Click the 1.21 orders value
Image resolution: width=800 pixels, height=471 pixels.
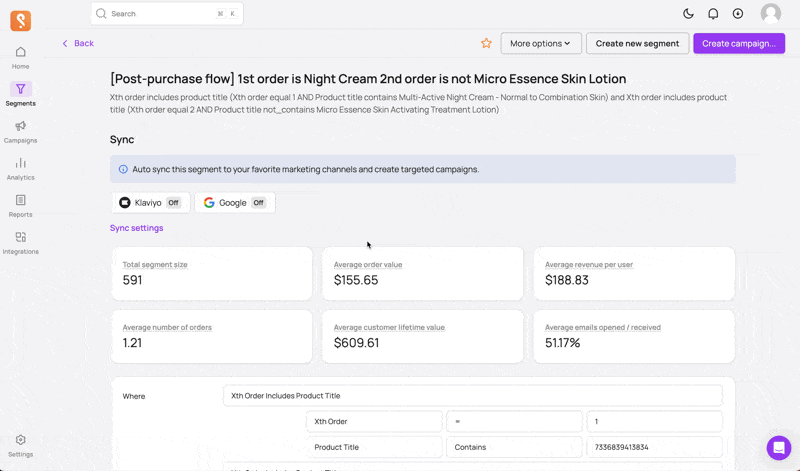pos(132,343)
